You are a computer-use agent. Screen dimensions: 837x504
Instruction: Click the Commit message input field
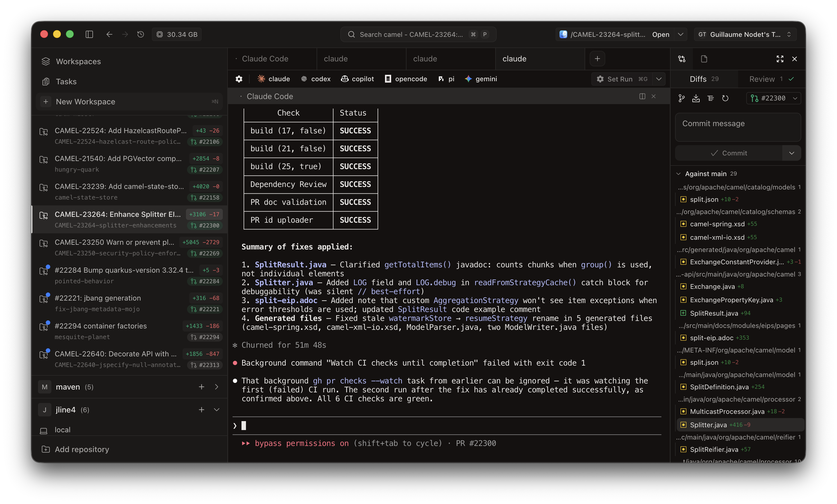coord(738,127)
